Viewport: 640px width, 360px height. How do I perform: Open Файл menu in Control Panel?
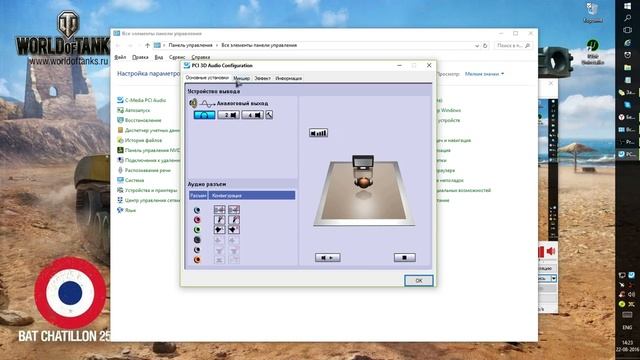point(120,57)
